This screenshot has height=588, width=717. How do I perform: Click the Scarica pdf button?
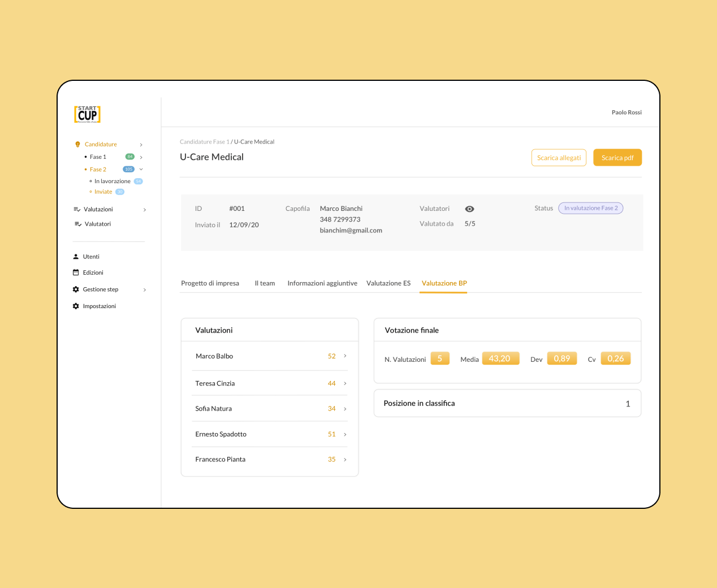pos(617,157)
